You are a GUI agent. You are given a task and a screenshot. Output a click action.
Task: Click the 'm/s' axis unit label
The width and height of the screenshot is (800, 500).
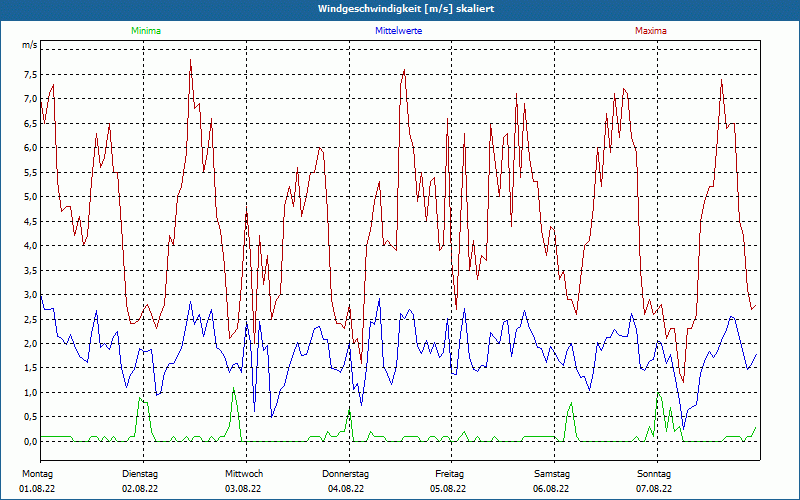(30, 45)
